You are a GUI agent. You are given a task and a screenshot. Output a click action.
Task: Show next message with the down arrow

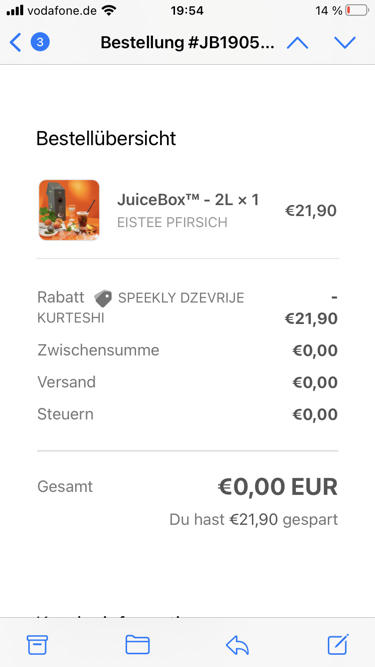(344, 43)
